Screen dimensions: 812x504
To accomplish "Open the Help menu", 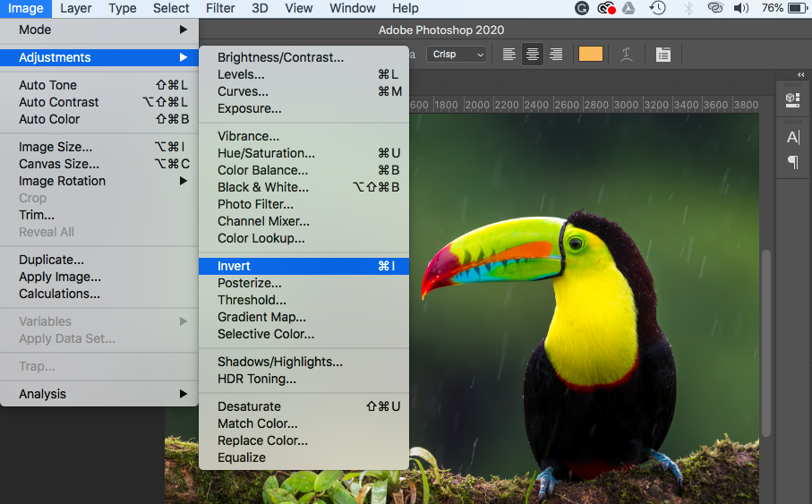I will pos(405,8).
